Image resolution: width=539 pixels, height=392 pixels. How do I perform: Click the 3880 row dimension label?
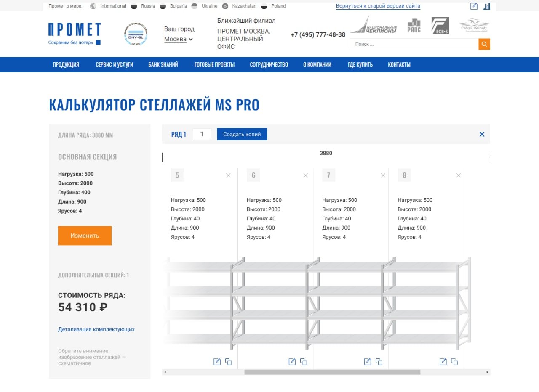(x=326, y=153)
